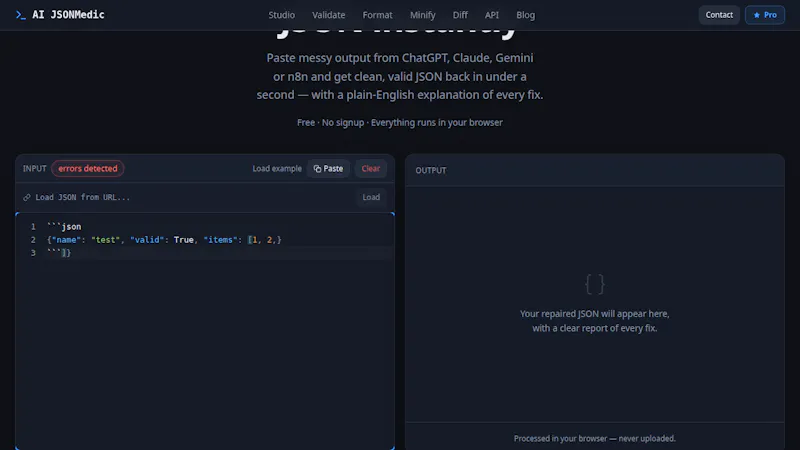This screenshot has height=450, width=800.
Task: Click line 1 containing ```json
Action: (x=64, y=227)
